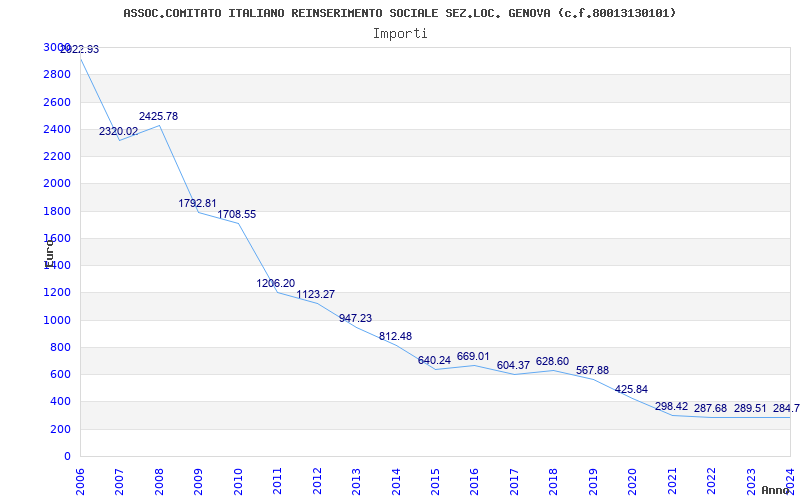Click the 567.88 data label
This screenshot has height=500, width=800.
pyautogui.click(x=592, y=371)
